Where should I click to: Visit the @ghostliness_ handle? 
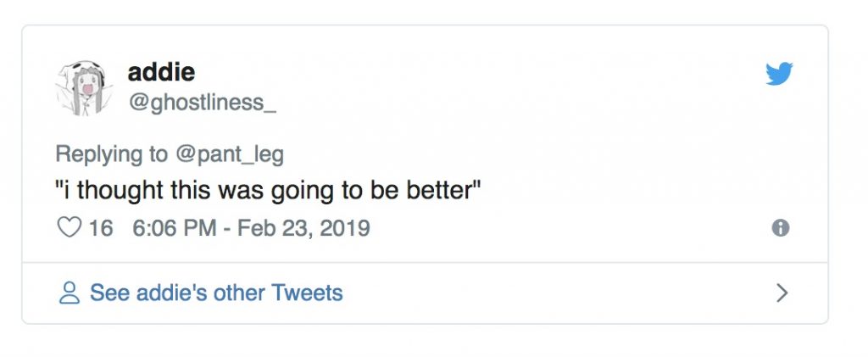pos(201,103)
